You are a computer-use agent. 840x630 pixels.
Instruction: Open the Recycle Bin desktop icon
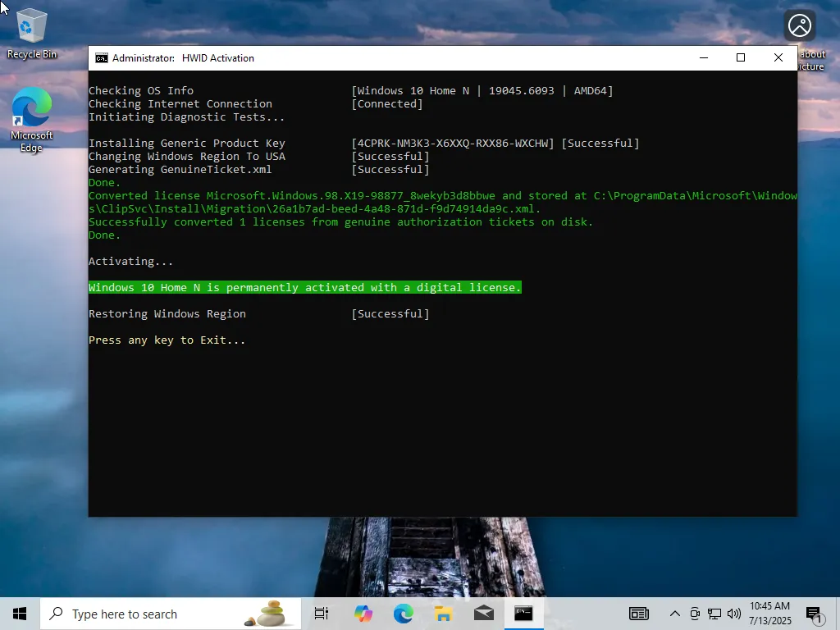(32, 34)
